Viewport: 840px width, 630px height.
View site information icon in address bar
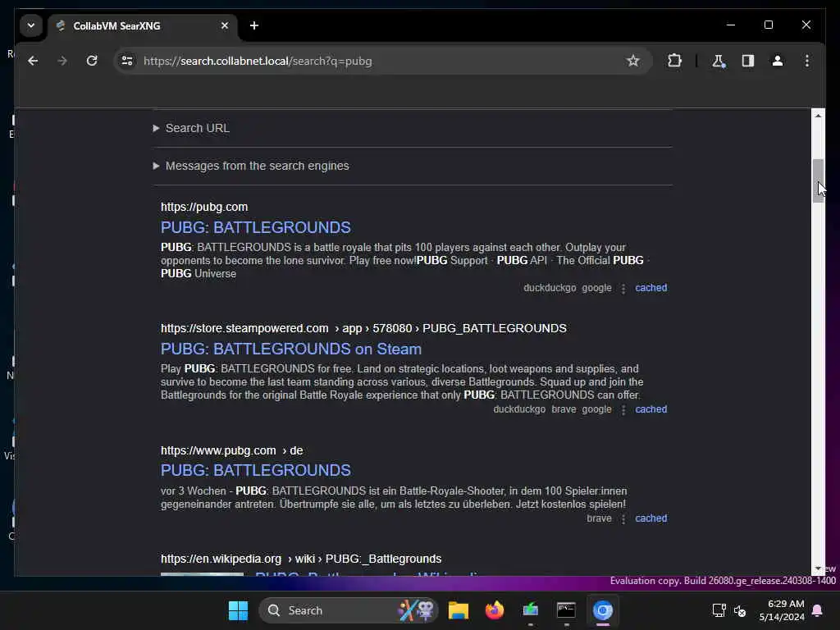(x=127, y=61)
